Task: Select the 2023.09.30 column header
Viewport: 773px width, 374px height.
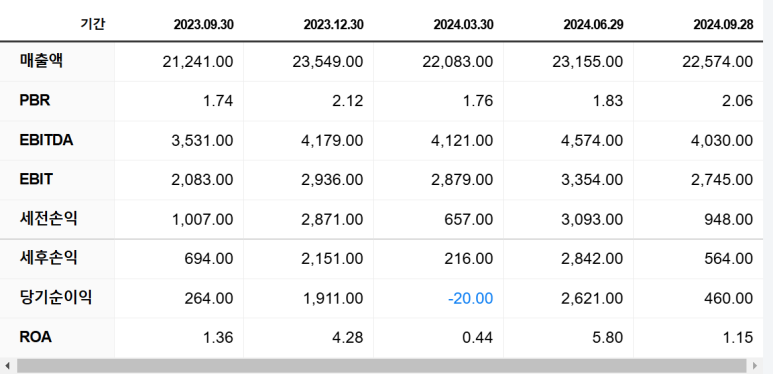Action: click(204, 25)
